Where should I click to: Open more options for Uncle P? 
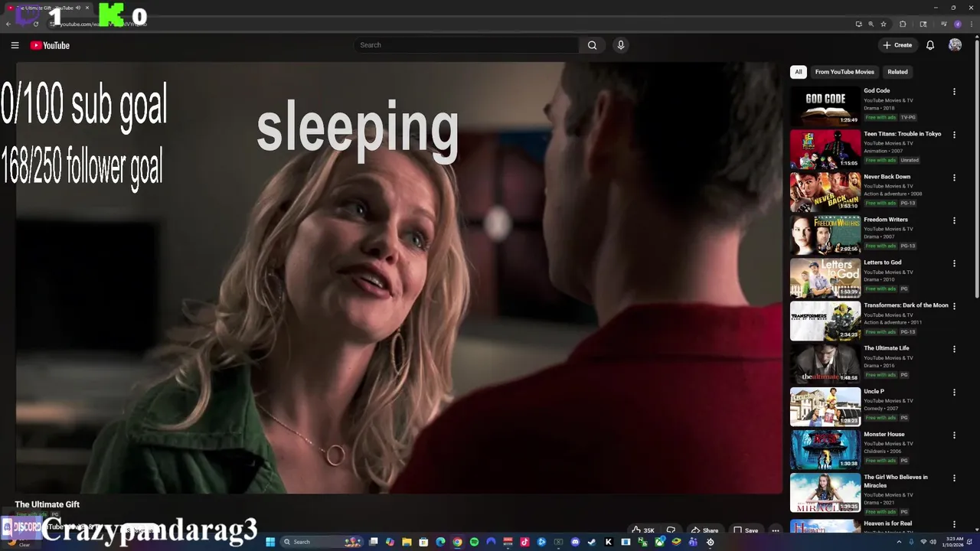point(954,392)
